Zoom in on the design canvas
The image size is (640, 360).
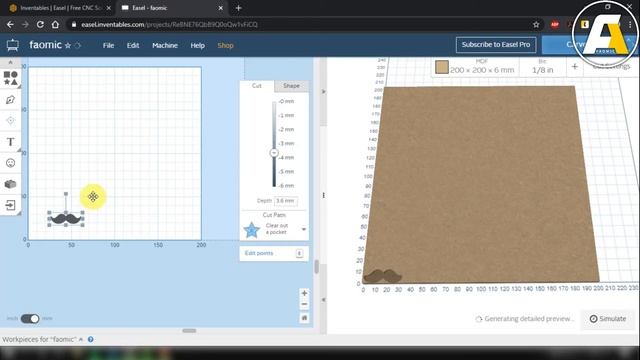point(304,293)
